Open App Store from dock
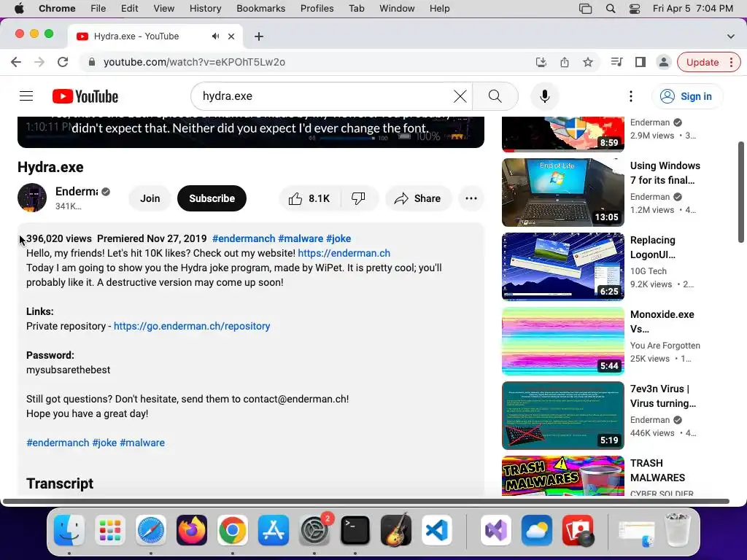Image resolution: width=747 pixels, height=560 pixels. (x=274, y=531)
